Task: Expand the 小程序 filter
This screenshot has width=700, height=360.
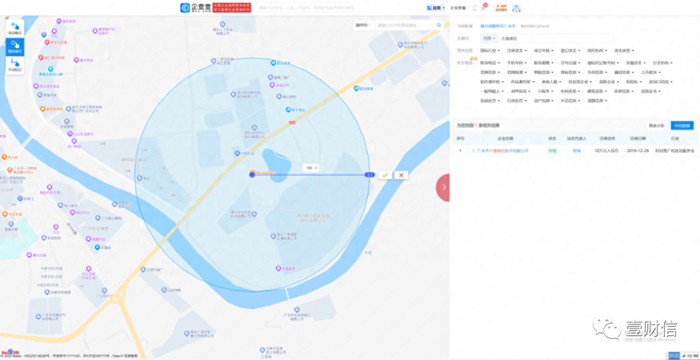Action: [x=545, y=91]
